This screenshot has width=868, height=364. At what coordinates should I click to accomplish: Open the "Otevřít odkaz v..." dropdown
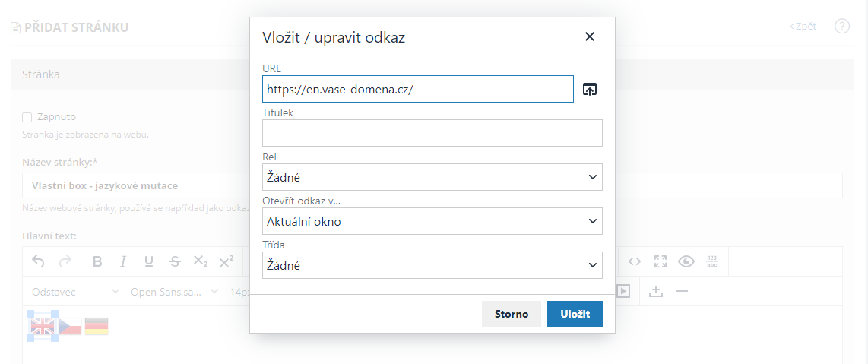432,221
